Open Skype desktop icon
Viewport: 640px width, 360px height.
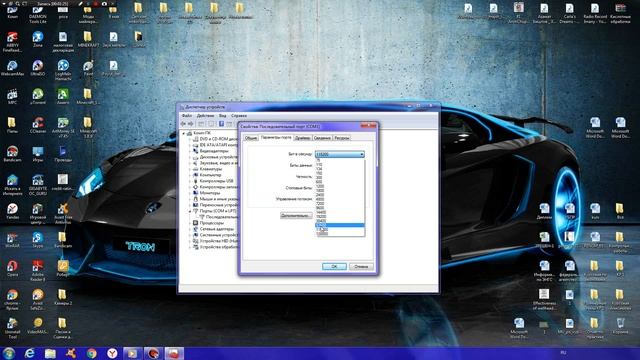pos(38,240)
